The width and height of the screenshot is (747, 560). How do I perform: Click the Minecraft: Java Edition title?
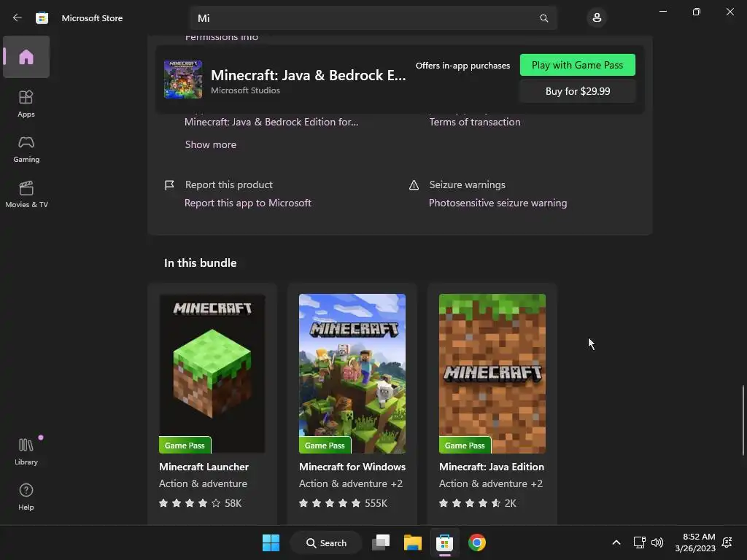[x=492, y=467]
